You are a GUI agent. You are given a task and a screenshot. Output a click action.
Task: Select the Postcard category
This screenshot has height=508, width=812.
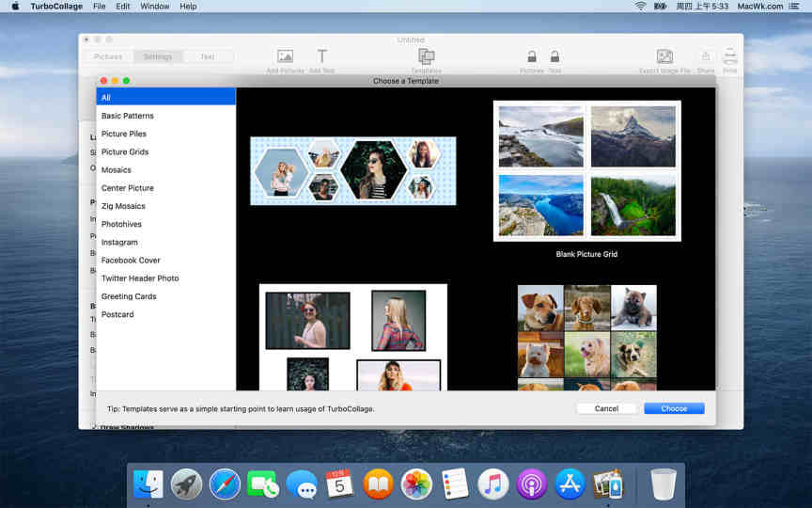(x=165, y=314)
